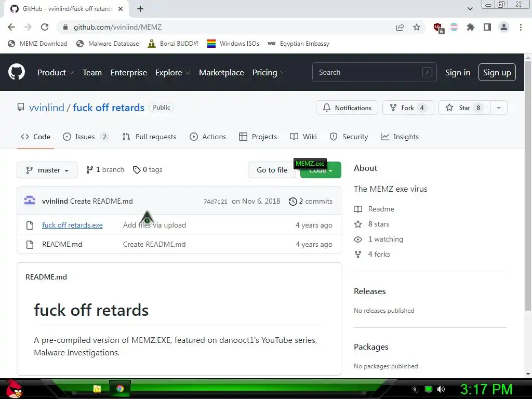The height and width of the screenshot is (399, 532).
Task: Fork the repository with Fork button
Action: 408,108
